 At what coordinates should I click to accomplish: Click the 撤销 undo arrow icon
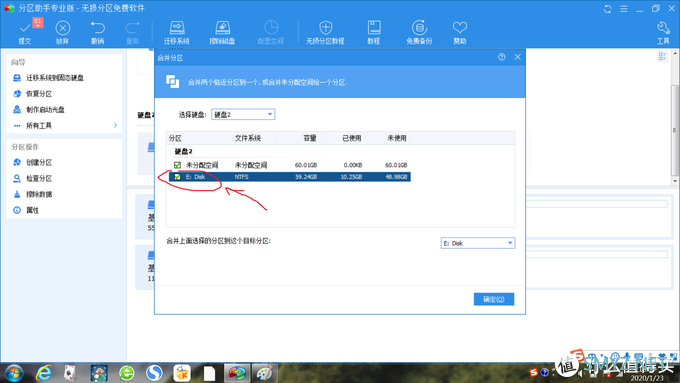[98, 28]
